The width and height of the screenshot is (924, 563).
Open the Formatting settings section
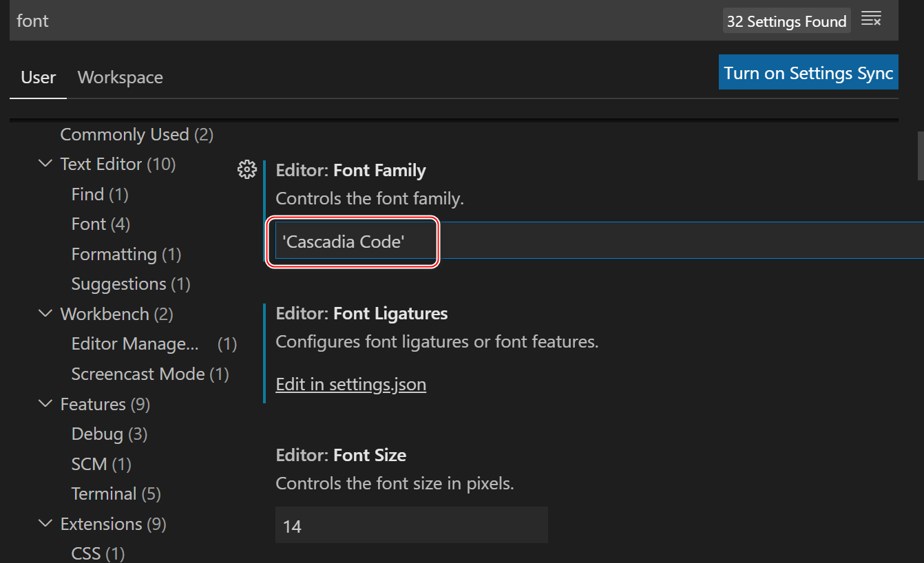[x=126, y=254]
